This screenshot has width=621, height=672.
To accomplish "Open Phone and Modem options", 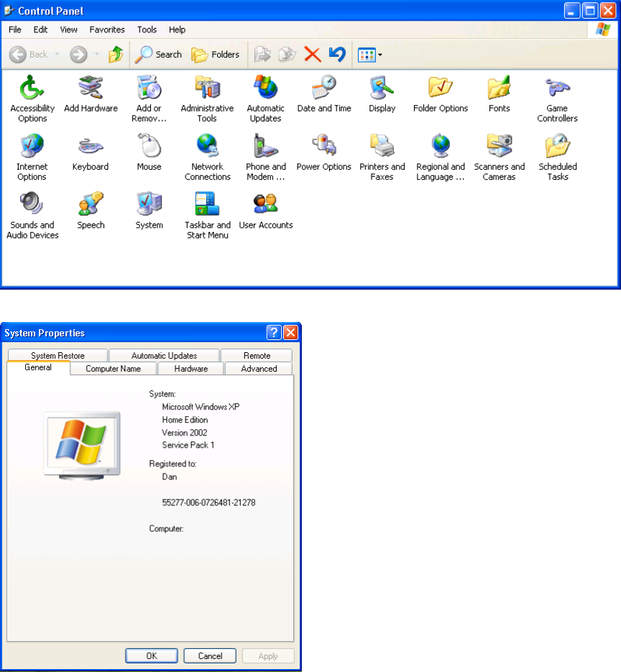I will 266,157.
